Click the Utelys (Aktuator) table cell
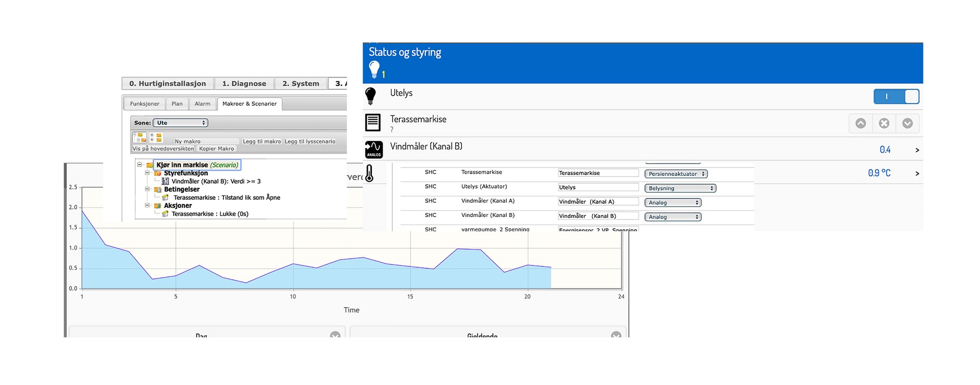Image resolution: width=980 pixels, height=385 pixels. coord(484,187)
